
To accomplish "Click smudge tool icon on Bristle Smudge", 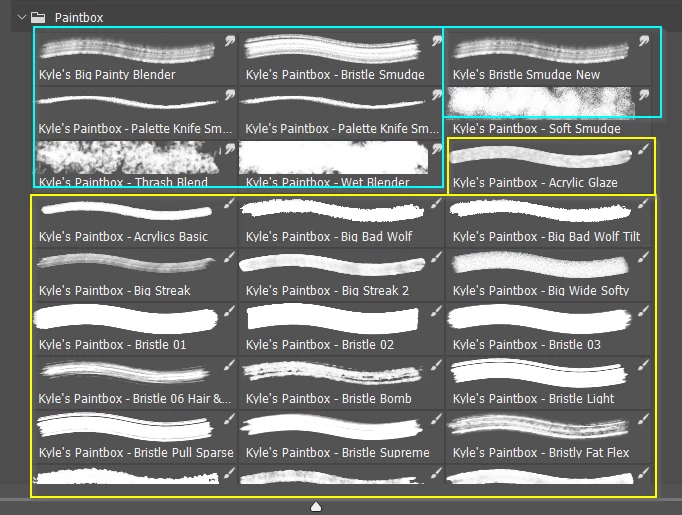I will 437,41.
